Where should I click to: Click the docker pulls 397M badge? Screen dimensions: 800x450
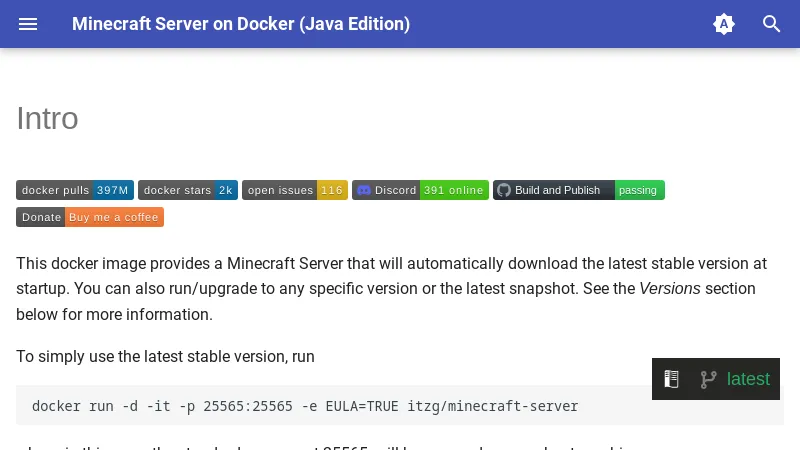tap(75, 190)
